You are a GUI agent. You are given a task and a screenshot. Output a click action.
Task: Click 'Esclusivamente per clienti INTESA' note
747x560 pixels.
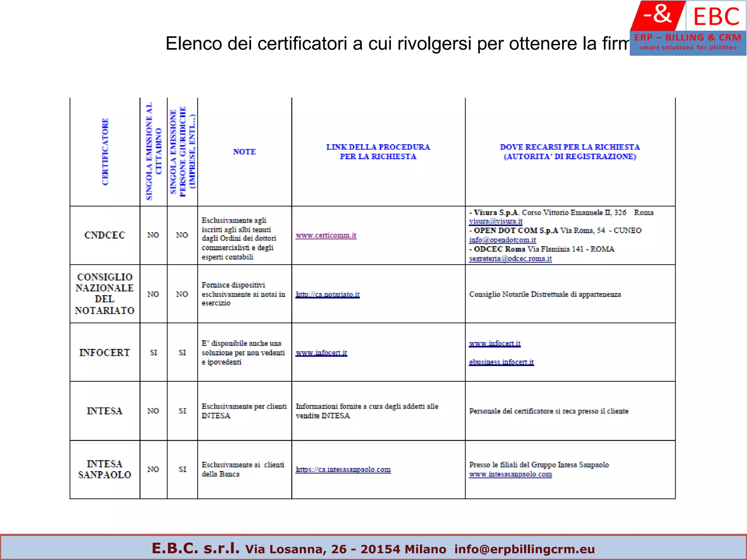point(244,411)
